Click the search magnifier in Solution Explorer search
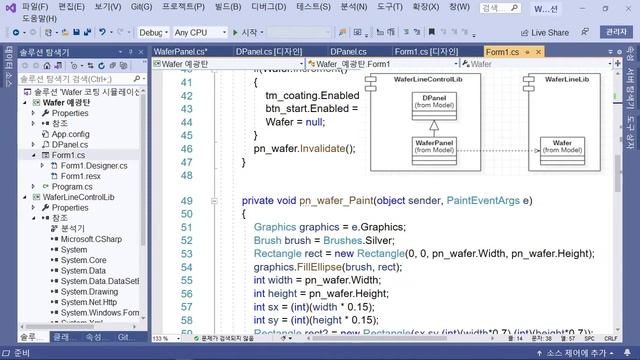640x360 pixels. point(137,78)
